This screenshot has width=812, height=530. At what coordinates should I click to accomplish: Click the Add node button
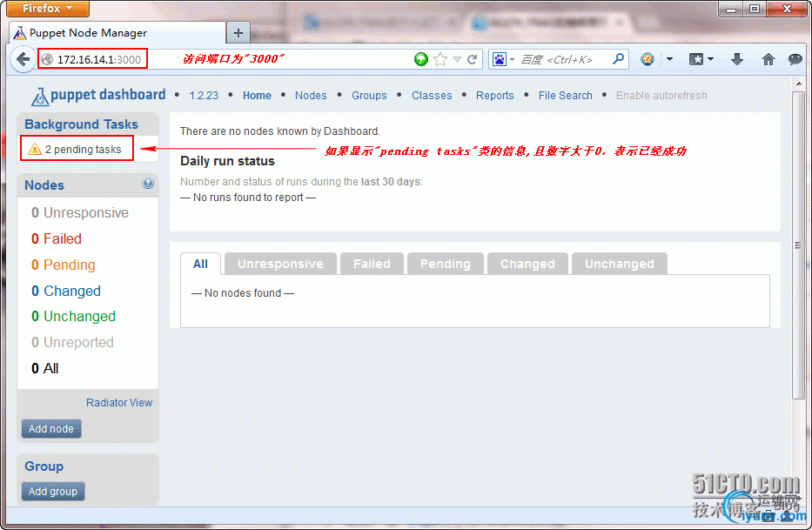click(x=51, y=429)
